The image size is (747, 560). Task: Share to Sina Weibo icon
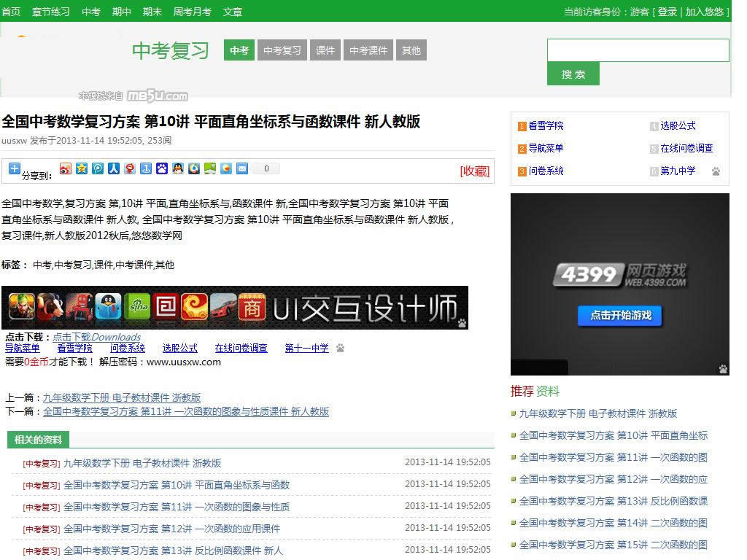pyautogui.click(x=66, y=168)
